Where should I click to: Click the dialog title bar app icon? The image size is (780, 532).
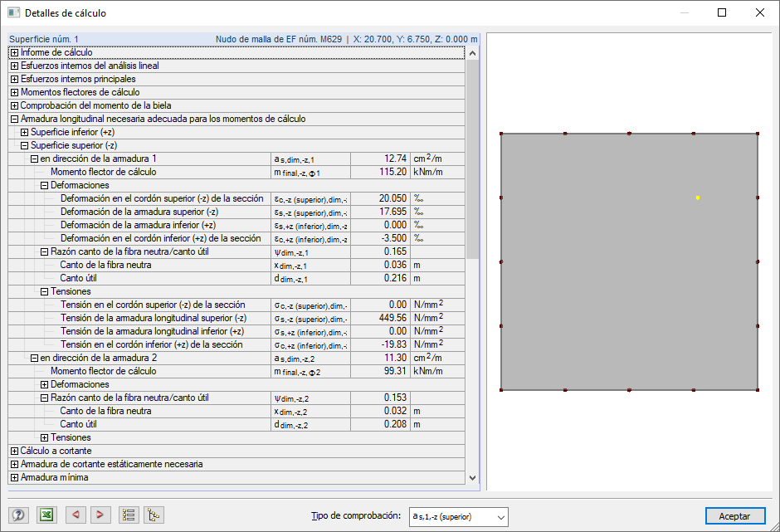(13, 13)
